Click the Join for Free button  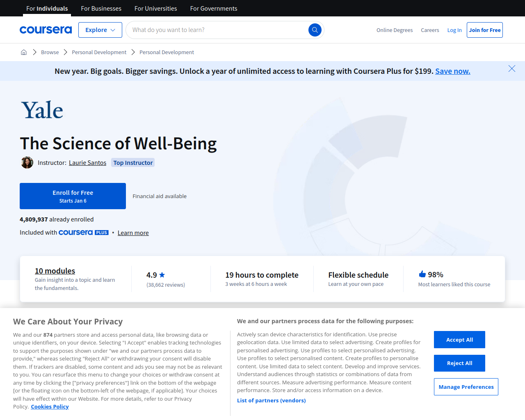pos(485,30)
